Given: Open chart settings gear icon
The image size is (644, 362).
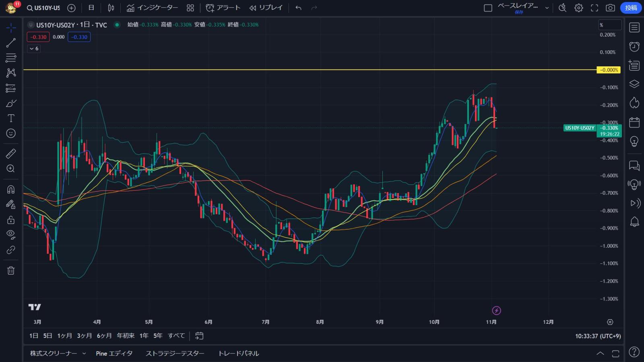Looking at the screenshot, I should [x=579, y=8].
